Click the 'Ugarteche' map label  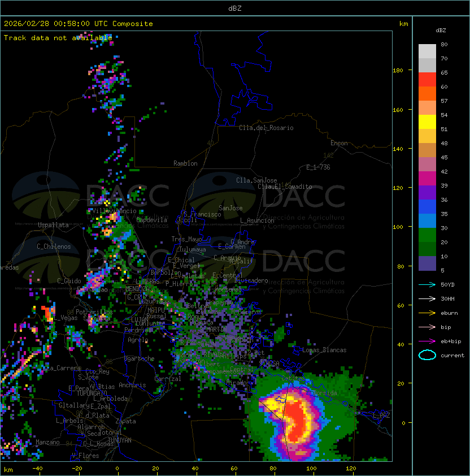140,358
